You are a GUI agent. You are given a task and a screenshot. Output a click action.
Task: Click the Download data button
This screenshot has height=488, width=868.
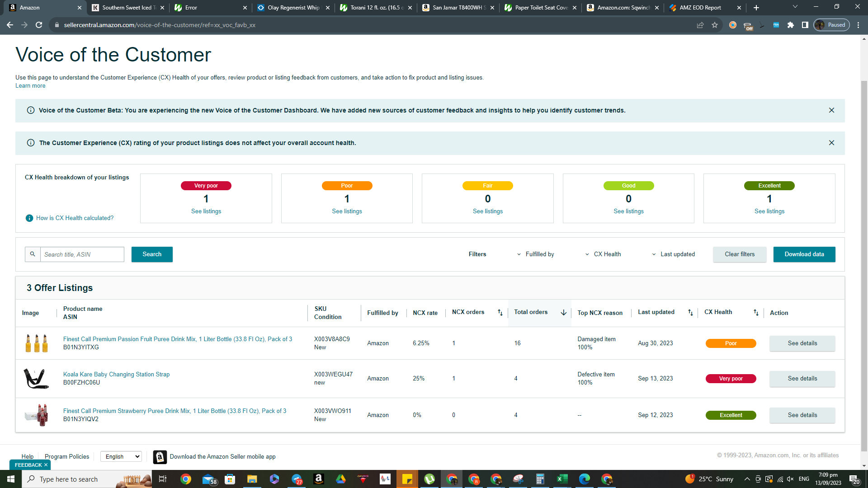point(804,254)
